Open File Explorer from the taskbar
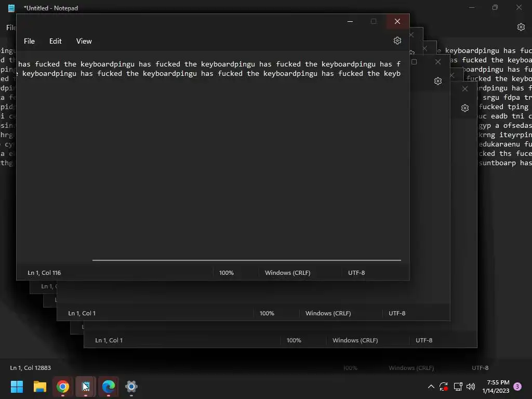This screenshot has height=399, width=532. point(39,387)
